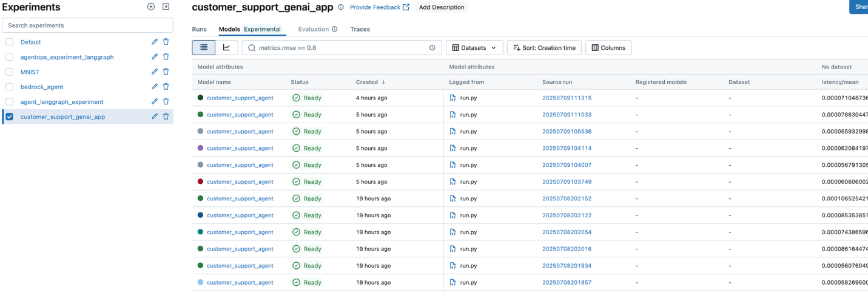Open source run 20250709111315 link
Screen dimensions: 868x298
tap(567, 98)
